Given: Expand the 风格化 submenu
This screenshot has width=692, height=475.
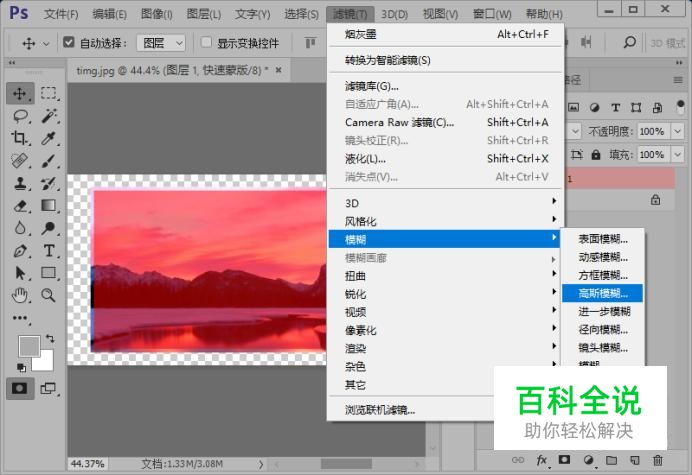Looking at the screenshot, I should (446, 221).
